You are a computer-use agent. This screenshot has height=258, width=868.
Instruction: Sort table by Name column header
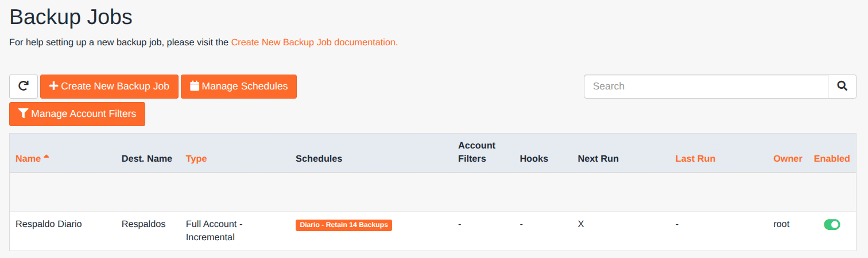click(x=28, y=159)
